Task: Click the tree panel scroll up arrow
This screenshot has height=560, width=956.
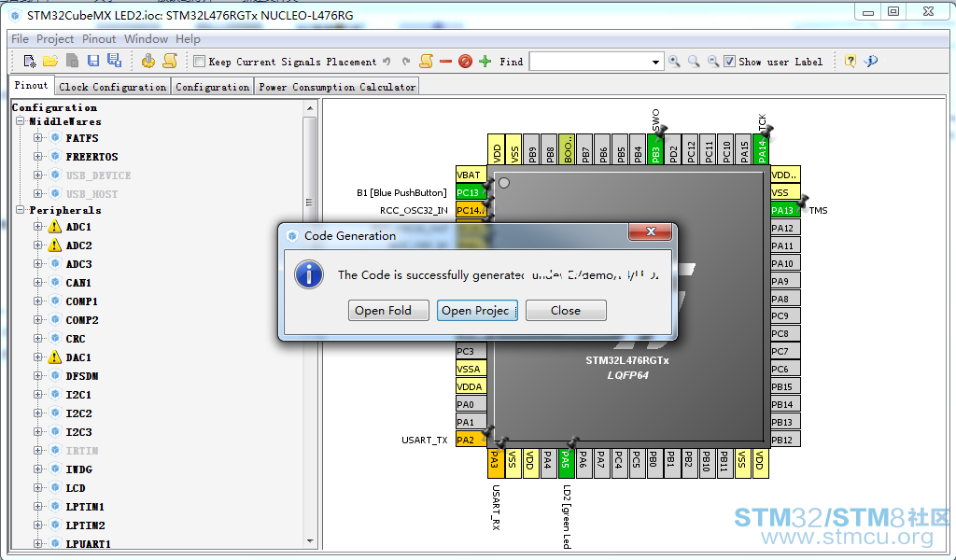Action: [x=310, y=108]
